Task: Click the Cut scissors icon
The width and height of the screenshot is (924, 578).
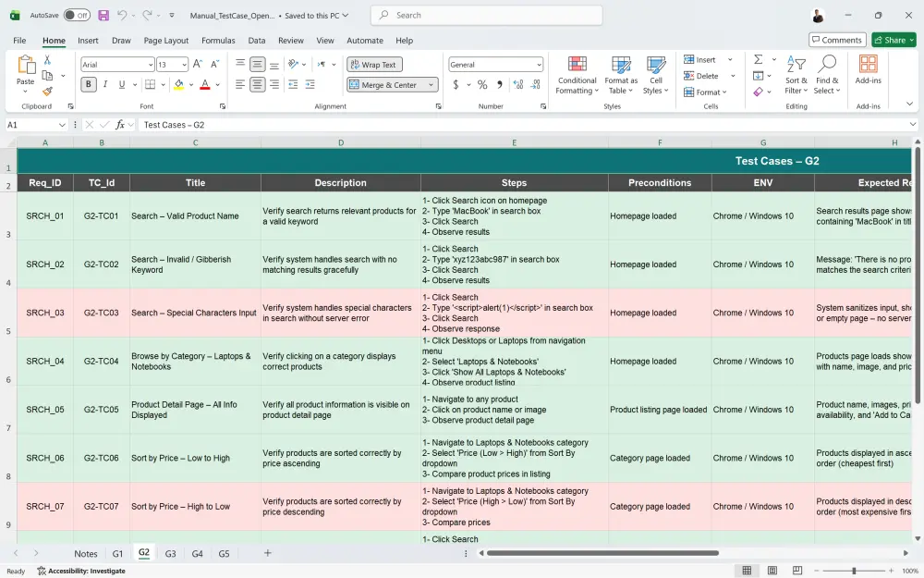Action: 47,60
